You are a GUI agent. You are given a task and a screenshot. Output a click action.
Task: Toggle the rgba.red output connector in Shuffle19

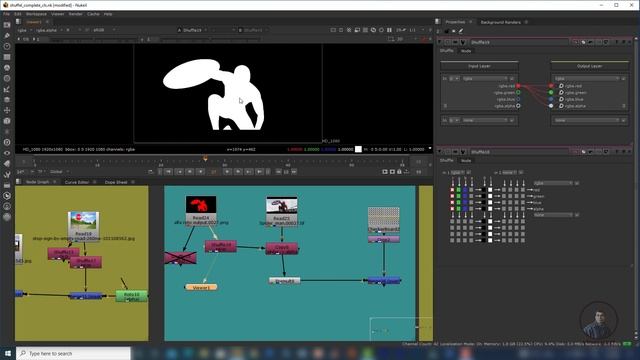[x=551, y=86]
